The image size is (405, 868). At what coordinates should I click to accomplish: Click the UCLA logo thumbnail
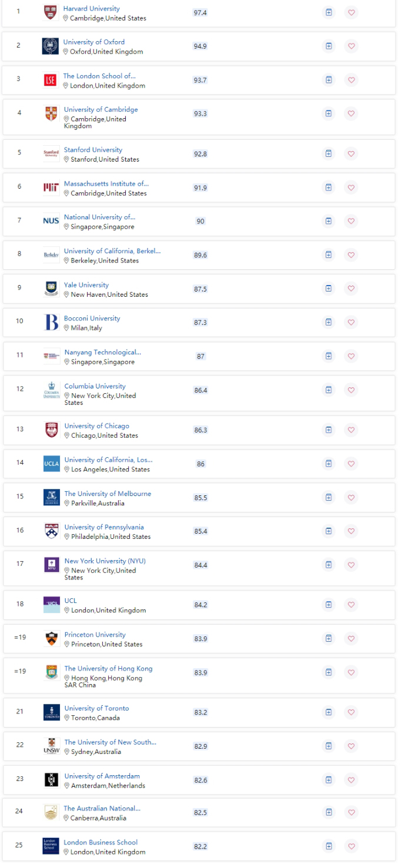point(51,464)
